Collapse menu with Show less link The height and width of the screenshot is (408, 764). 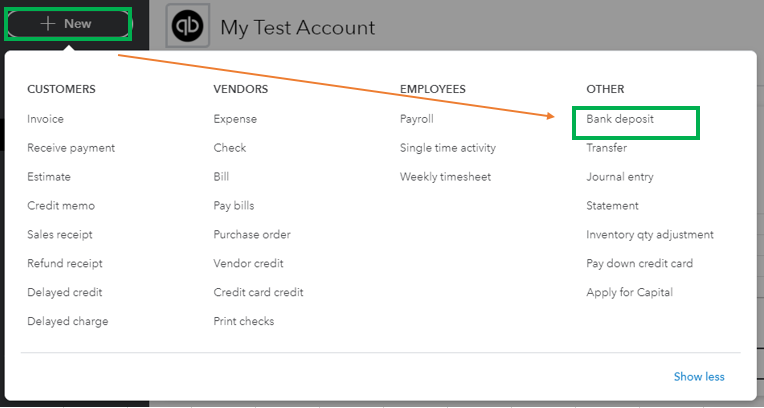pos(699,376)
